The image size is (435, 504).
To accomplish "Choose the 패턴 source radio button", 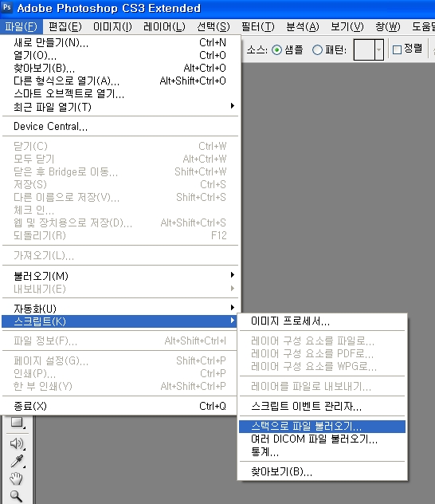I will pos(317,49).
